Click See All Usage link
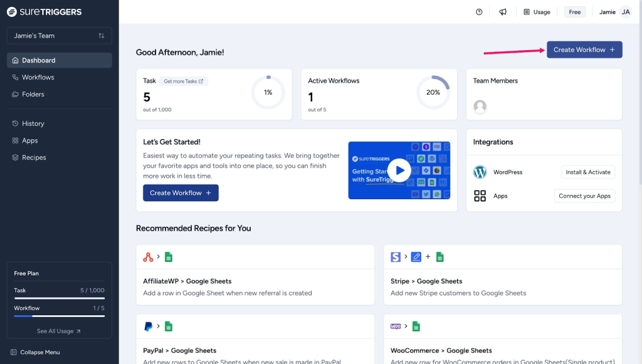The width and height of the screenshot is (642, 364). pos(59,331)
